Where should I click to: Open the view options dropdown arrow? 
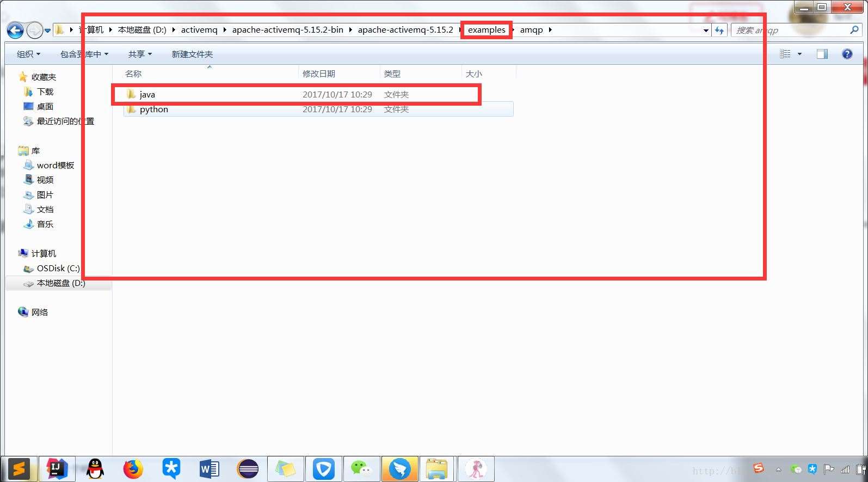pos(799,54)
